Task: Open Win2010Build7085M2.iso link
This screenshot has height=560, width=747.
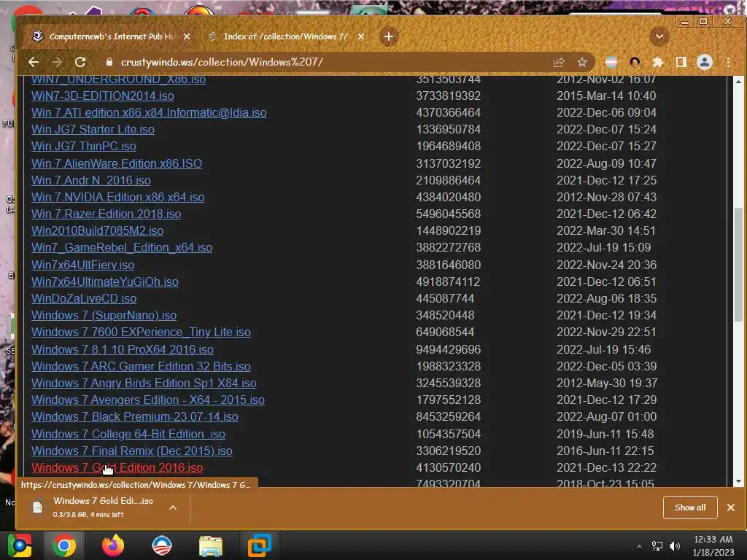Action: pos(97,231)
